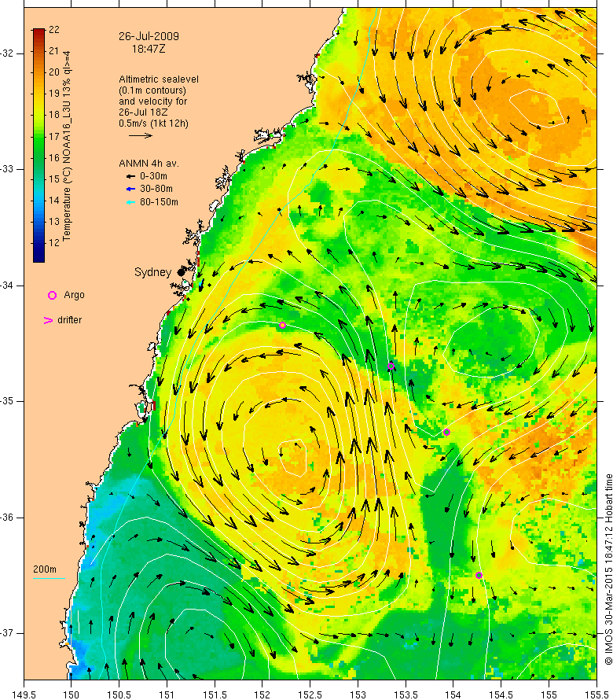The width and height of the screenshot is (613, 700).
Task: Click the drifter legend marker icon
Action: pos(48,320)
